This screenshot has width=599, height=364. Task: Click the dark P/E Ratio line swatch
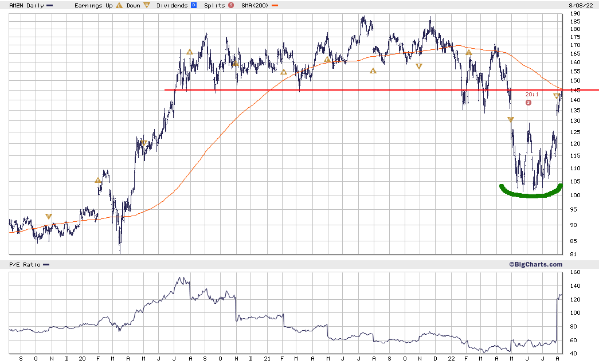(x=46, y=265)
